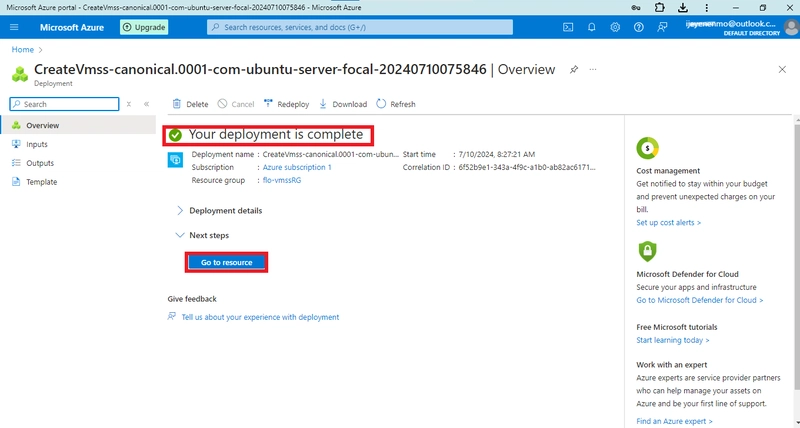Open Start learning today link
The width and height of the screenshot is (800, 428).
click(x=672, y=340)
